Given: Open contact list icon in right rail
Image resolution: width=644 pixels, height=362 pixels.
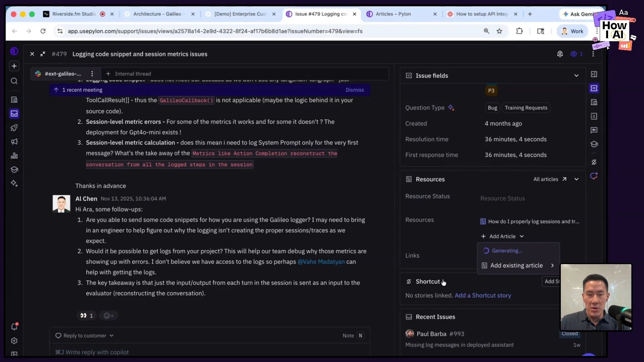Looking at the screenshot, I should tap(594, 116).
